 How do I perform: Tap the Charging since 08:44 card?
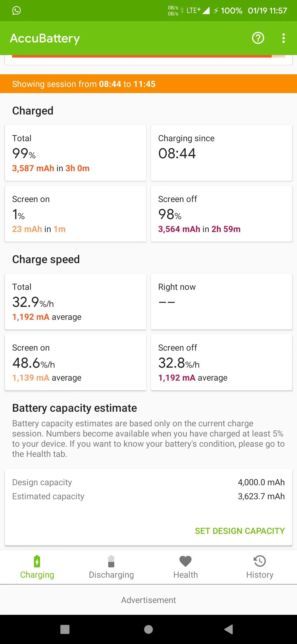(221, 153)
